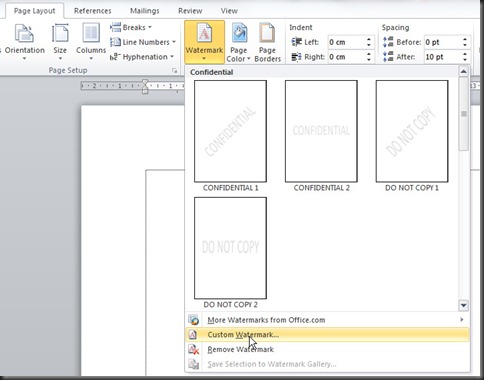The image size is (484, 380).
Task: Switch to the Page Layout tab
Action: (x=34, y=11)
